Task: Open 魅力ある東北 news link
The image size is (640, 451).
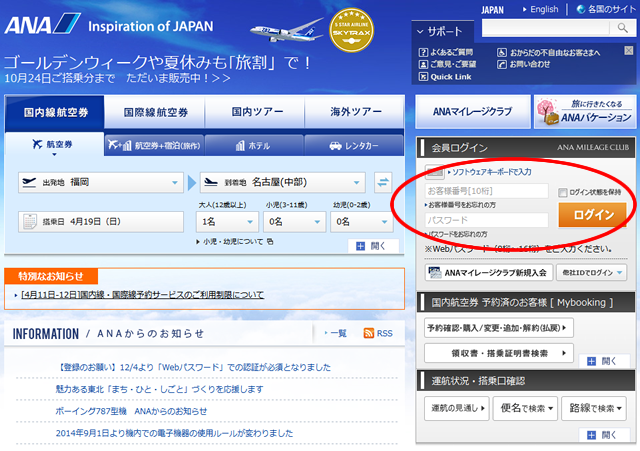Action: pyautogui.click(x=159, y=389)
